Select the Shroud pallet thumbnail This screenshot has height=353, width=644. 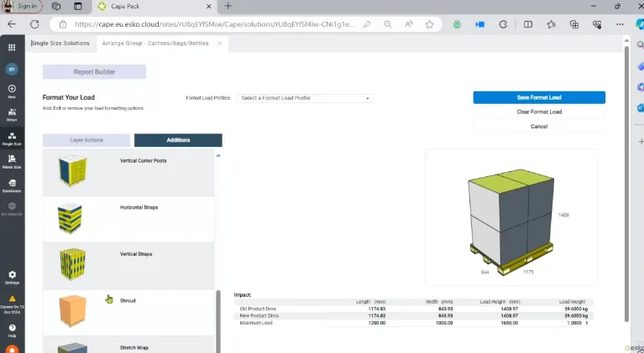tap(72, 312)
